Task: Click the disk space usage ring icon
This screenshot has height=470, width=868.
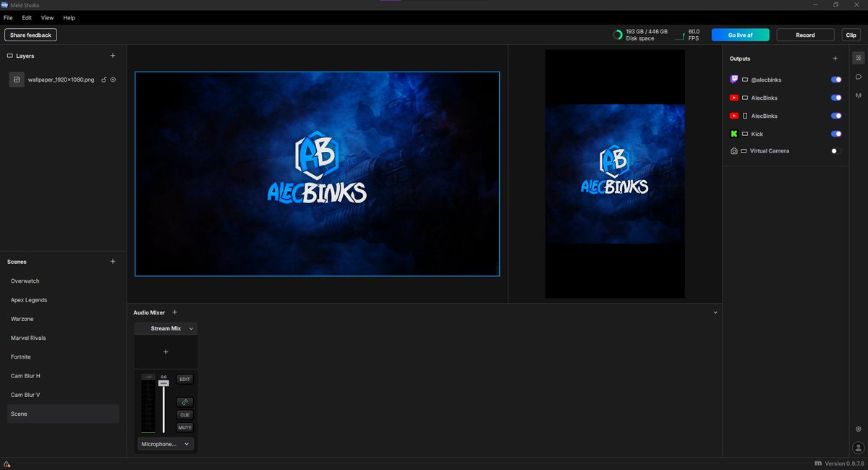Action: pyautogui.click(x=617, y=35)
